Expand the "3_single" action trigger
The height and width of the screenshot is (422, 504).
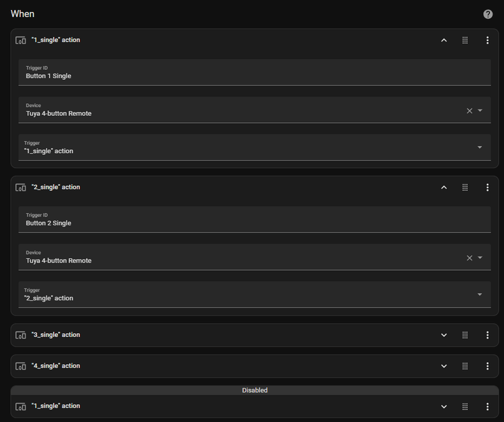pyautogui.click(x=444, y=335)
